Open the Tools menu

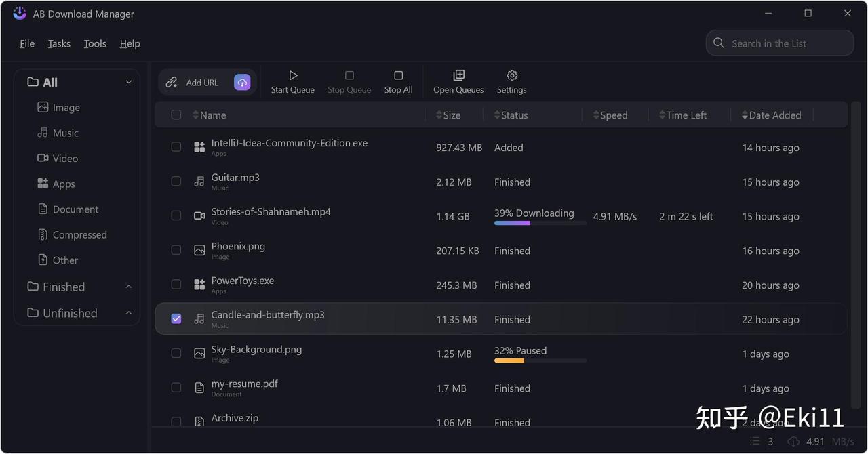95,43
